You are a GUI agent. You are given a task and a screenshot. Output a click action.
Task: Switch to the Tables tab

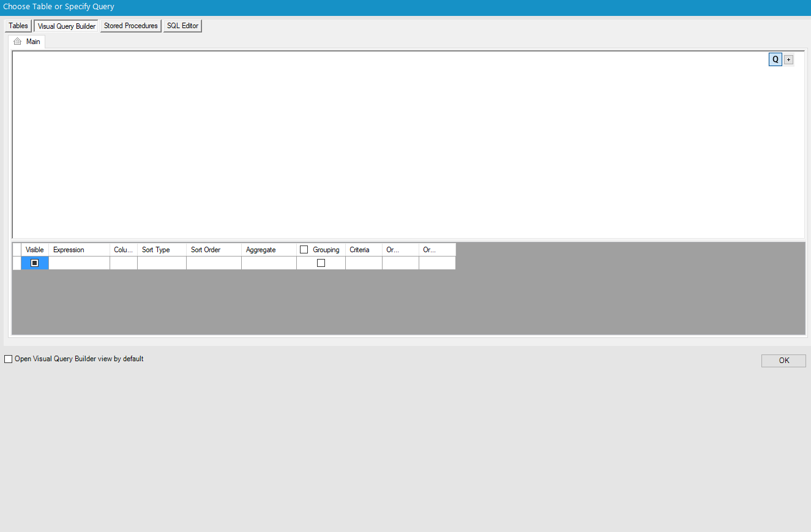coord(18,26)
